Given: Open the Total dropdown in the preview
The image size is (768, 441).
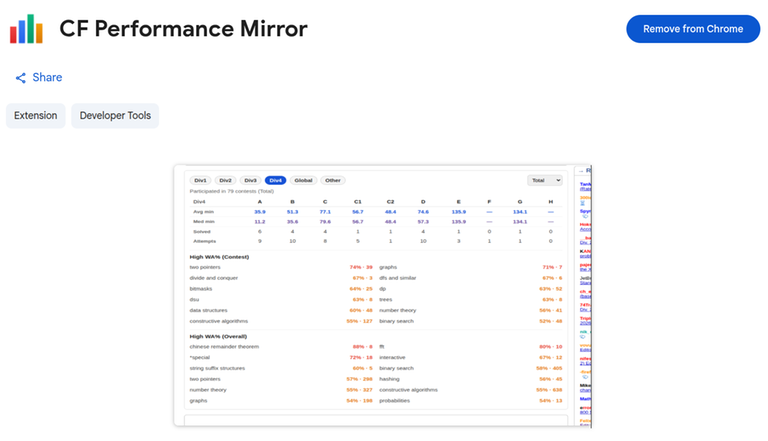Looking at the screenshot, I should point(545,180).
